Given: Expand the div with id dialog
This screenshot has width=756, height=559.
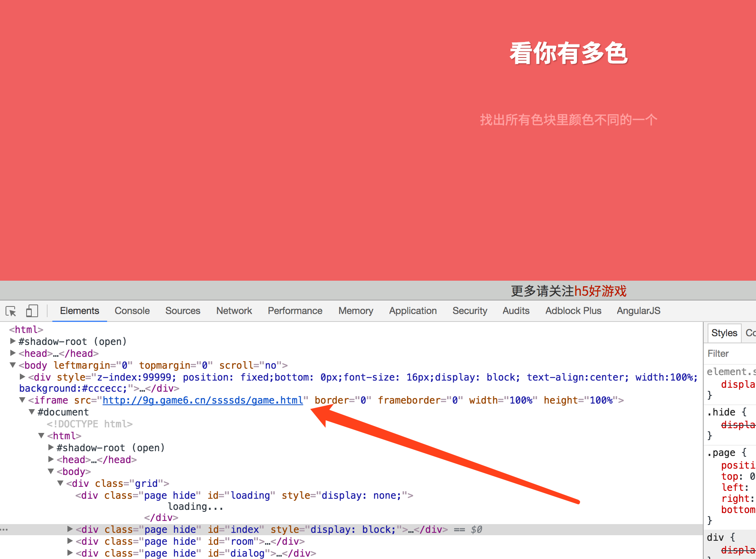Looking at the screenshot, I should (70, 553).
